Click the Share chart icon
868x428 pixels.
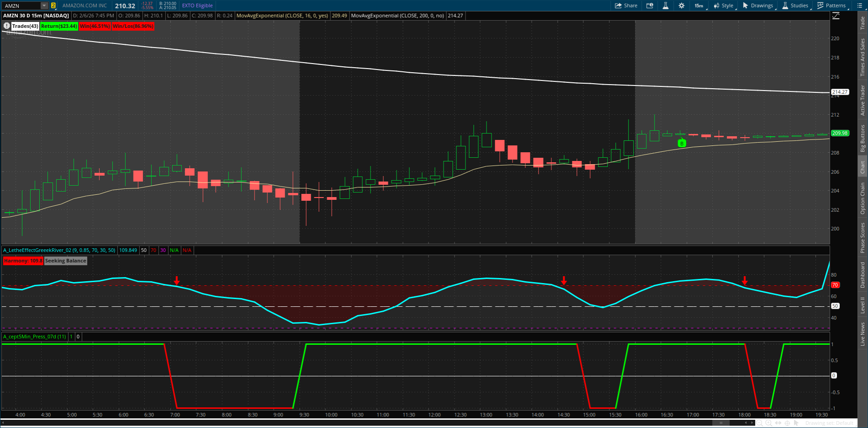tap(625, 5)
